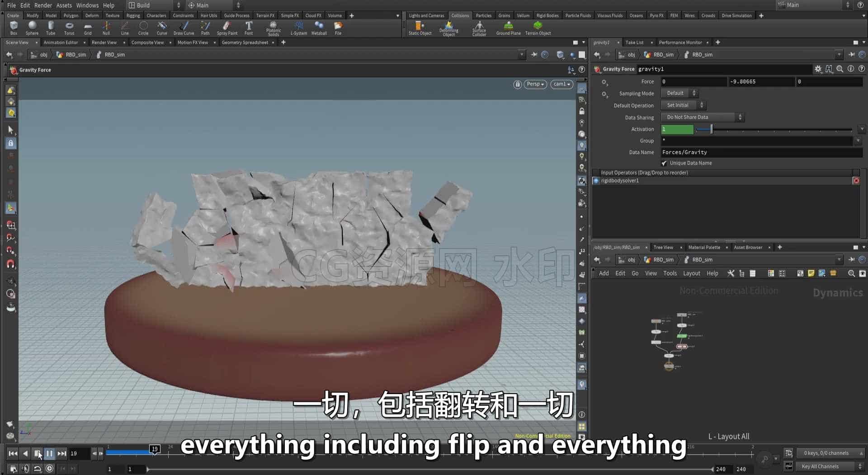Open the Sampling Mode dropdown
Viewport: 868px width, 475px height.
pyautogui.click(x=679, y=93)
